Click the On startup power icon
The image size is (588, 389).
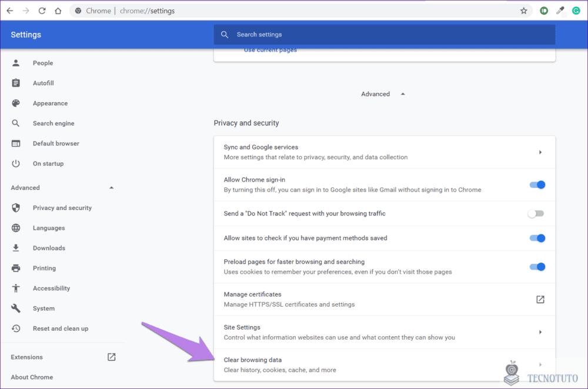pyautogui.click(x=16, y=163)
